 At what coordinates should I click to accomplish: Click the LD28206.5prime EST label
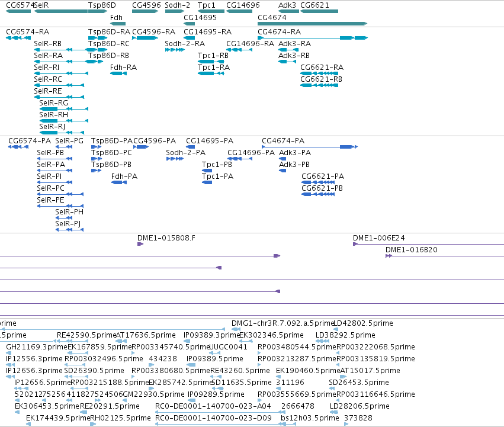pyautogui.click(x=359, y=406)
